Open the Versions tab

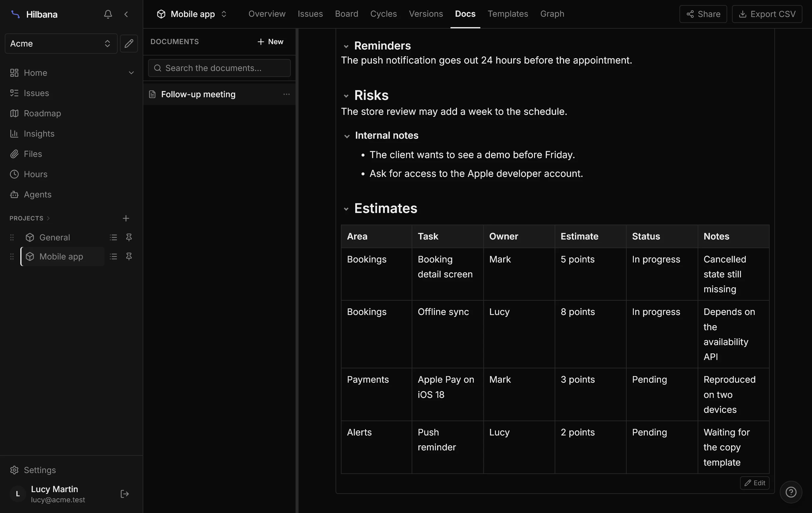tap(426, 14)
